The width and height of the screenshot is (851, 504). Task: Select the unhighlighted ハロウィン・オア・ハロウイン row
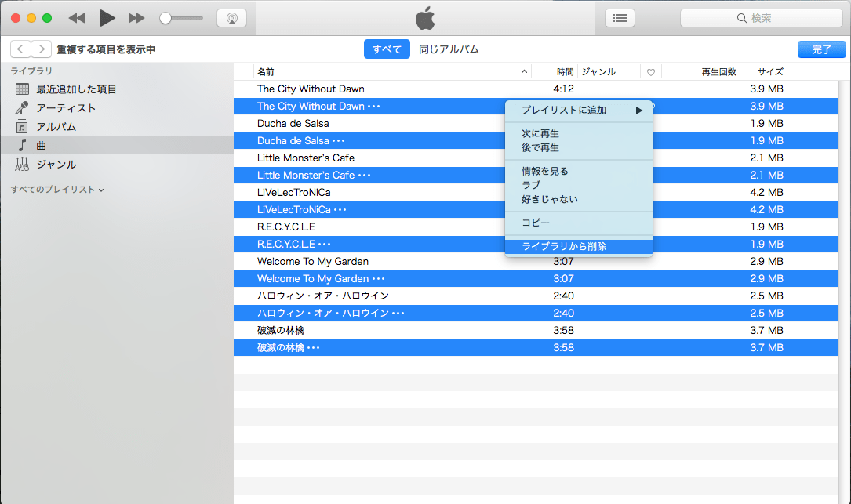(x=536, y=296)
